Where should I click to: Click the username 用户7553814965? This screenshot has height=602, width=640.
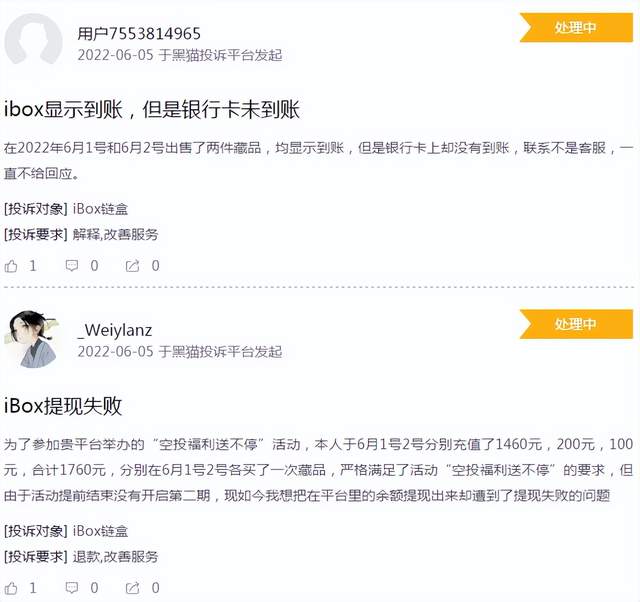pyautogui.click(x=139, y=34)
